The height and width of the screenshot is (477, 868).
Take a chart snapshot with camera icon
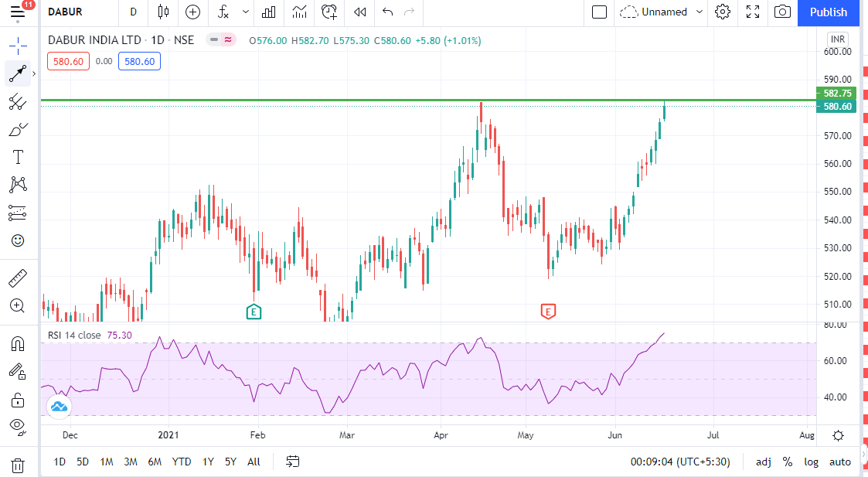(x=782, y=12)
